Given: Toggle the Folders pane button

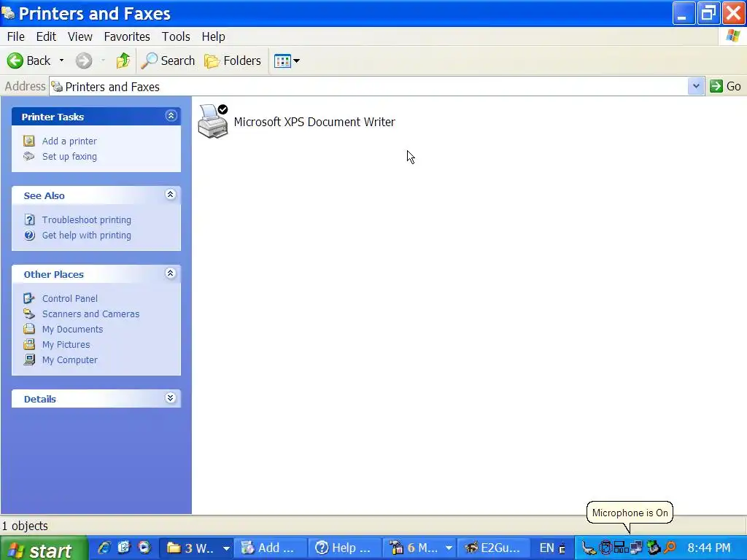Looking at the screenshot, I should point(233,61).
